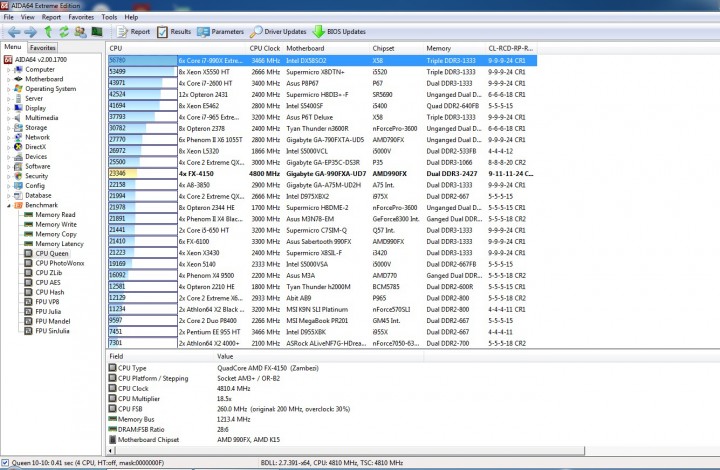Click the horizontal scrollbar left arrow

[110, 451]
